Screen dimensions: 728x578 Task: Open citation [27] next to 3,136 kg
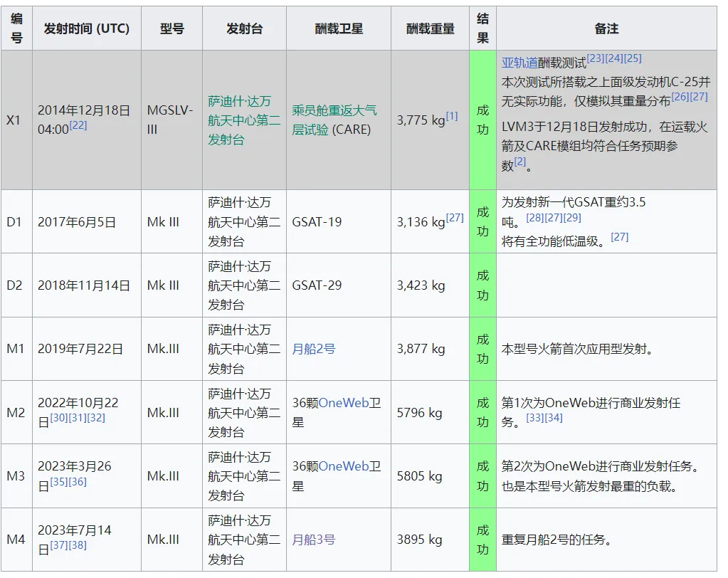(455, 217)
